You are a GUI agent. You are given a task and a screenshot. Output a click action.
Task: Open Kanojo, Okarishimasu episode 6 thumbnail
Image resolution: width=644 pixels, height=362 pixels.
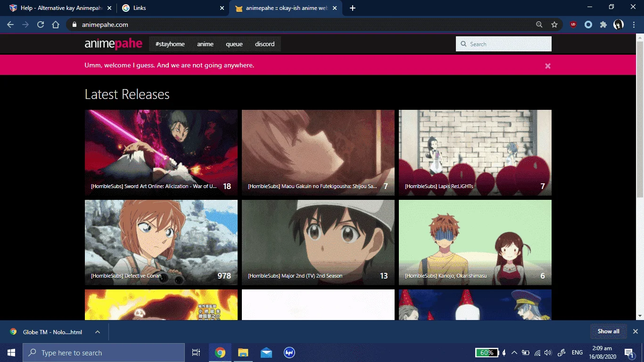(475, 242)
